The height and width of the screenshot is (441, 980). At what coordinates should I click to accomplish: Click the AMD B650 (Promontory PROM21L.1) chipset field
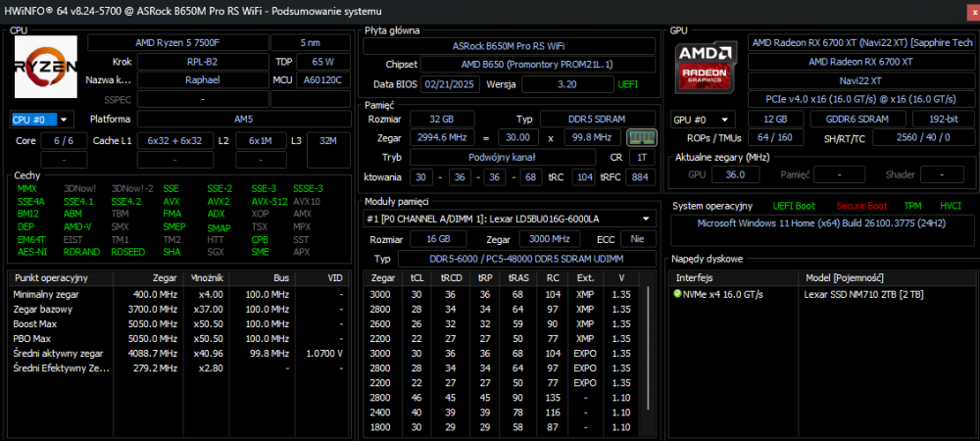pos(538,65)
